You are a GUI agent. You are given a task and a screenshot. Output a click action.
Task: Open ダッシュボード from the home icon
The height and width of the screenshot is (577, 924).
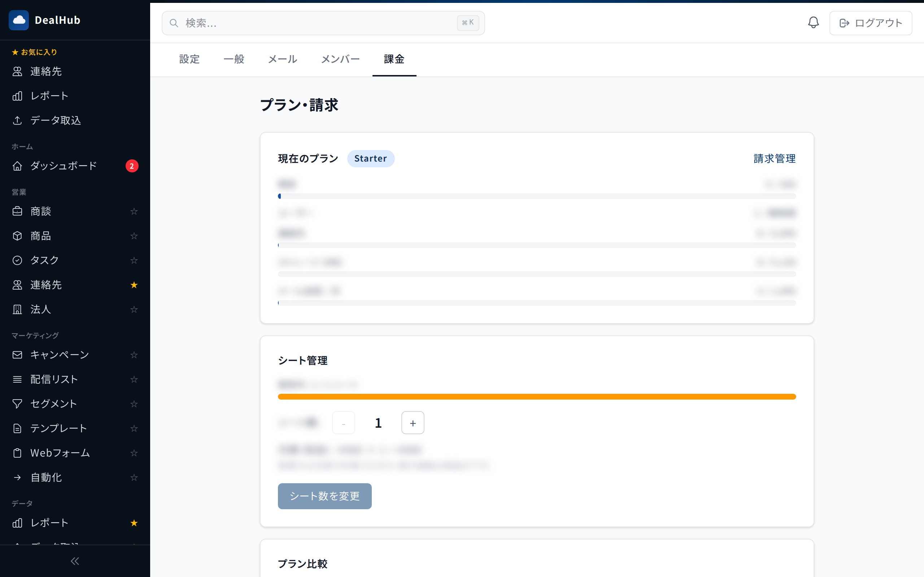click(x=17, y=166)
